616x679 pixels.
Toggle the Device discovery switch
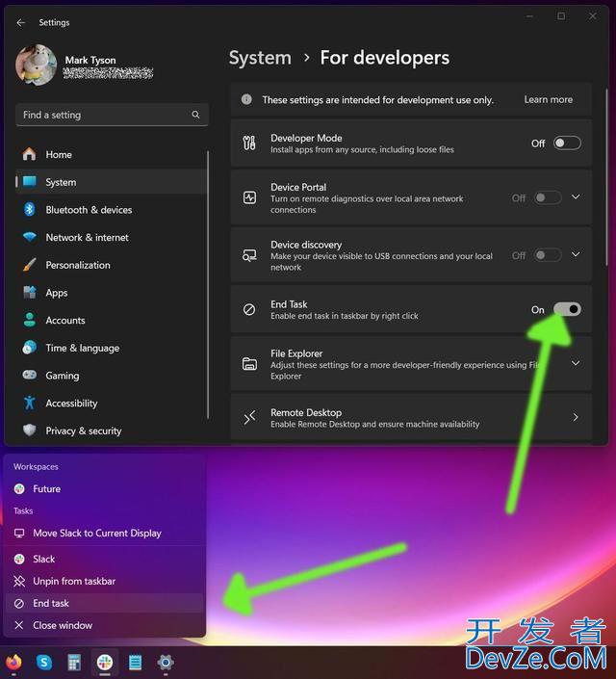(547, 255)
